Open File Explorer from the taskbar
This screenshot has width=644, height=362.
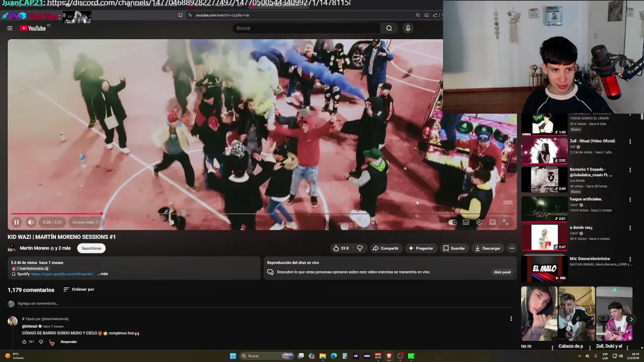[x=323, y=356]
